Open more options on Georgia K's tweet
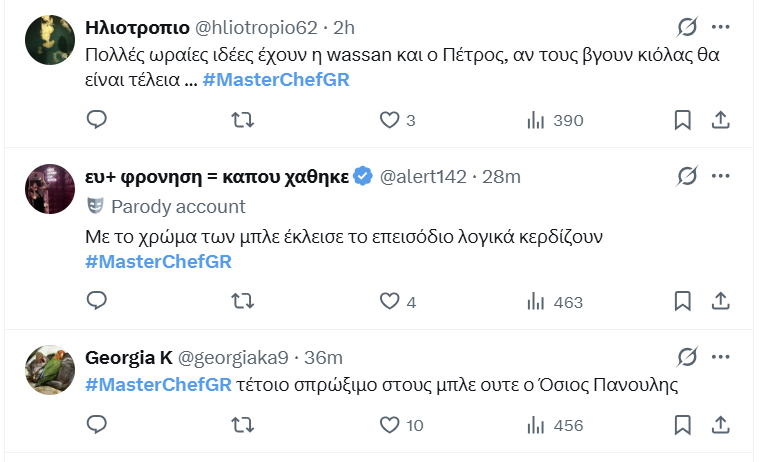Screen dimensions: 761x462 coord(721,357)
